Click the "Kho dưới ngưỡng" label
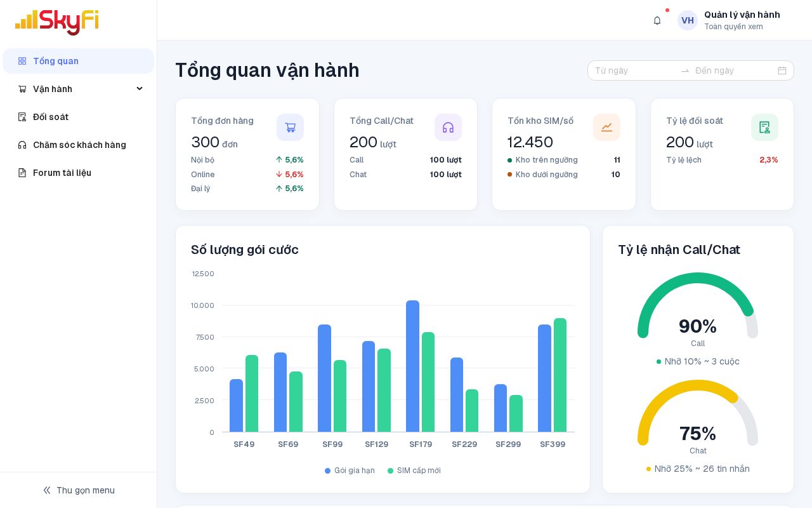Image resolution: width=812 pixels, height=508 pixels. (547, 175)
